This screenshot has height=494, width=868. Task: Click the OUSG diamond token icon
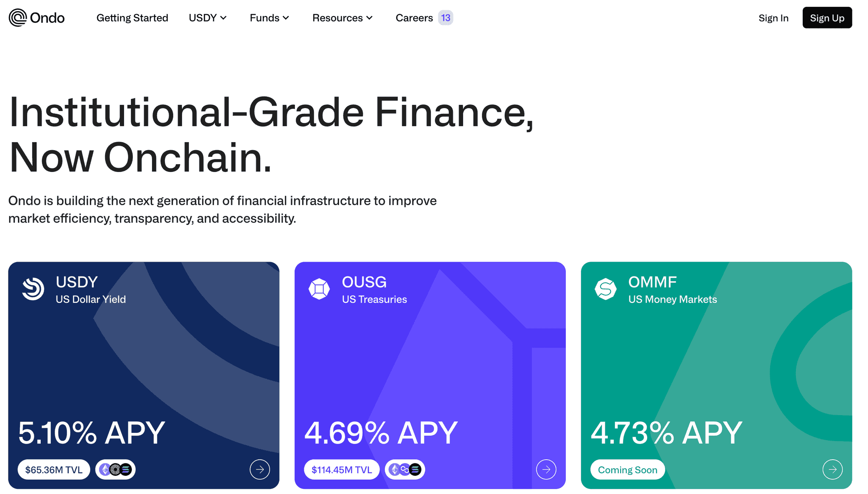319,289
